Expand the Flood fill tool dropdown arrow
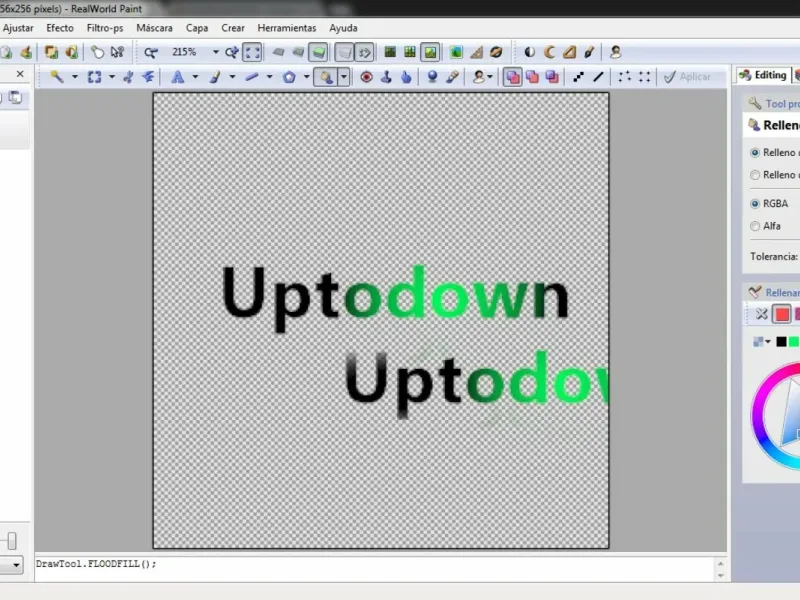This screenshot has width=800, height=600. coord(344,77)
